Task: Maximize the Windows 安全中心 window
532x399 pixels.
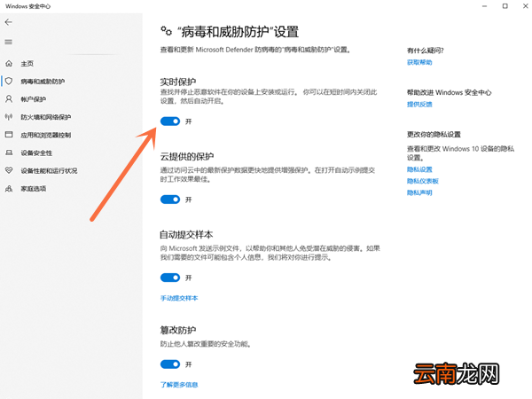Action: point(505,6)
